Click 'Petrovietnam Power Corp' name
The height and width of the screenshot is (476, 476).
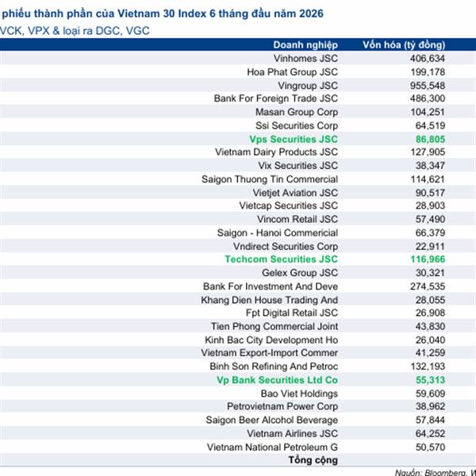(282, 407)
